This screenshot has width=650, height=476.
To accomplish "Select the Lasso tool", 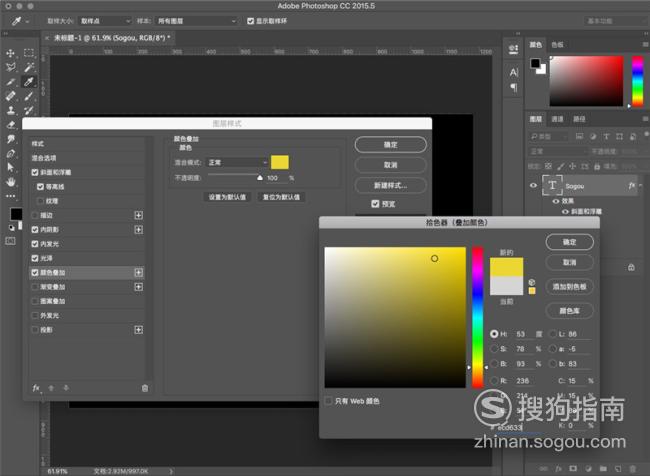I will pos(11,67).
